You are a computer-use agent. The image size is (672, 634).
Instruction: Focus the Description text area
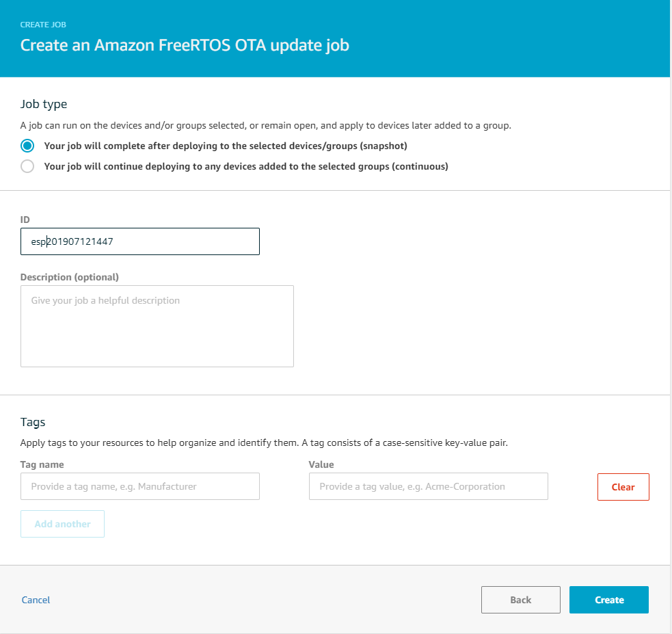157,326
